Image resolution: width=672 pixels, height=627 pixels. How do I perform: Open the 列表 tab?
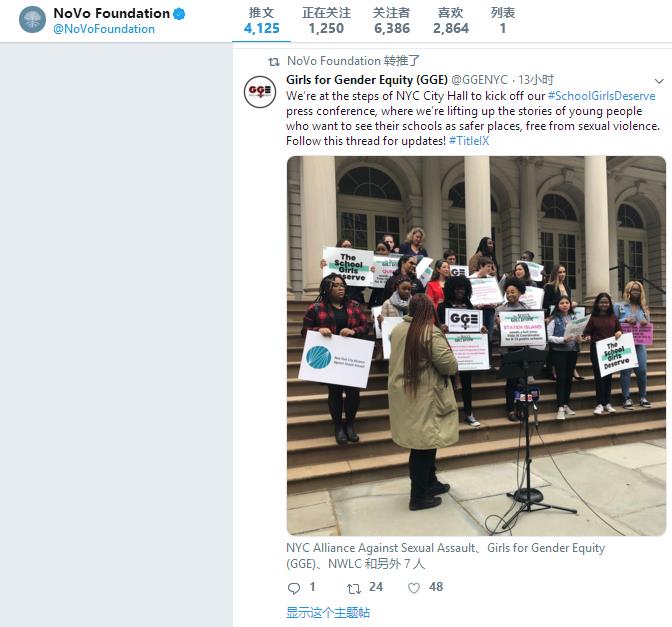click(503, 21)
